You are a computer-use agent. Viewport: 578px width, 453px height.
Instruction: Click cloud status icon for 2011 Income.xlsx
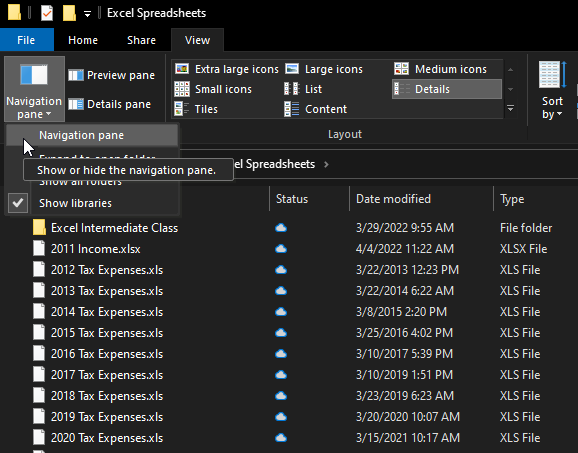pos(281,249)
